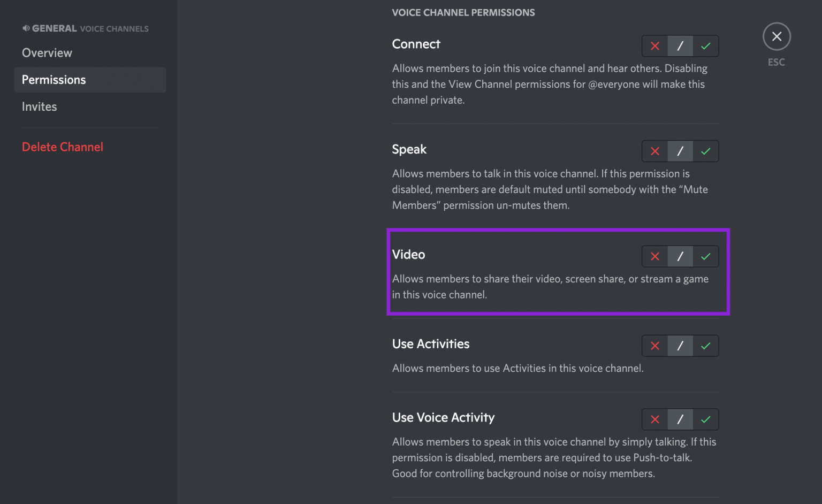Allow Use Activities with the green check
Image resolution: width=822 pixels, height=504 pixels.
pos(705,346)
